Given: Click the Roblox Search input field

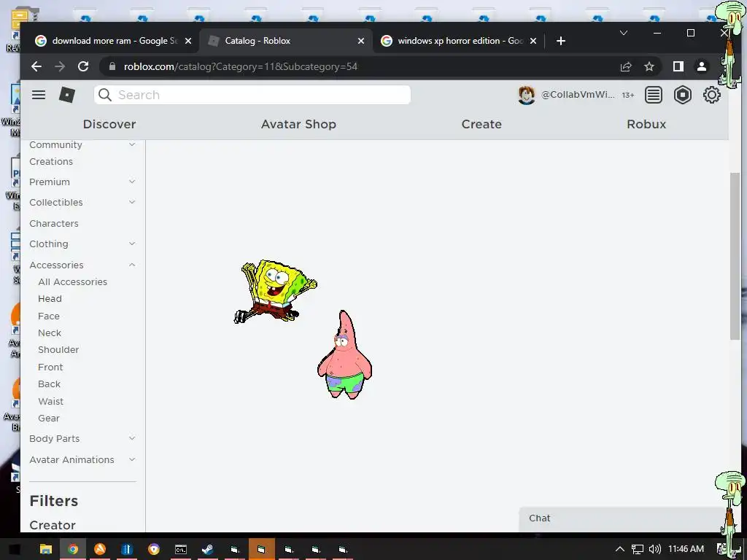Looking at the screenshot, I should [x=252, y=95].
